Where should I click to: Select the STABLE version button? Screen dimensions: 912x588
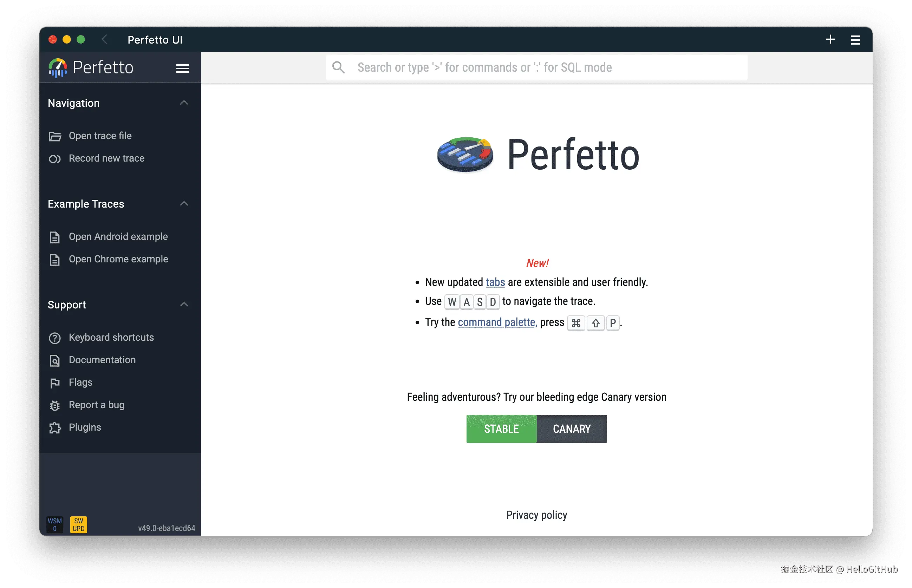pyautogui.click(x=501, y=429)
